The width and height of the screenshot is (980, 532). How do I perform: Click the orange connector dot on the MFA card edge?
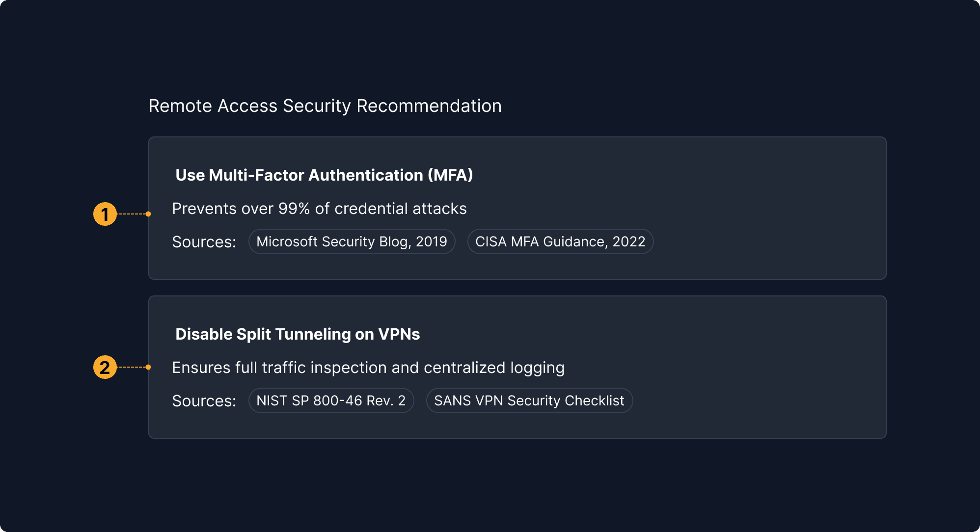click(x=148, y=214)
